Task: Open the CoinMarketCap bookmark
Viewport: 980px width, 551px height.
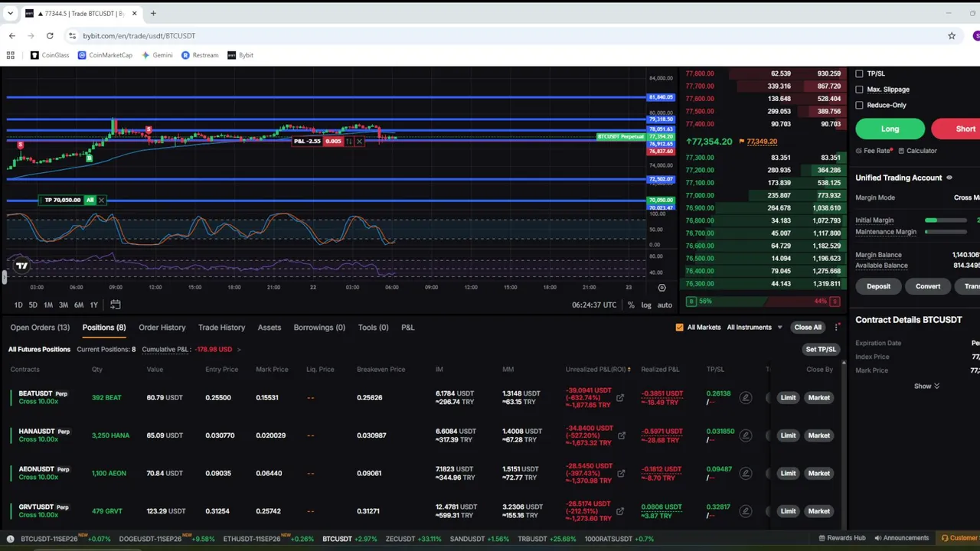Action: coord(105,55)
